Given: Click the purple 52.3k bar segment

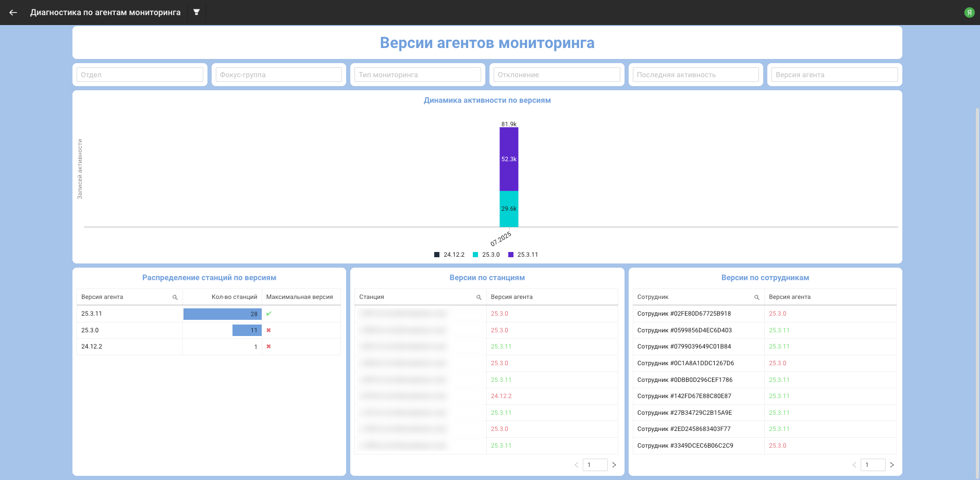Looking at the screenshot, I should pos(509,159).
